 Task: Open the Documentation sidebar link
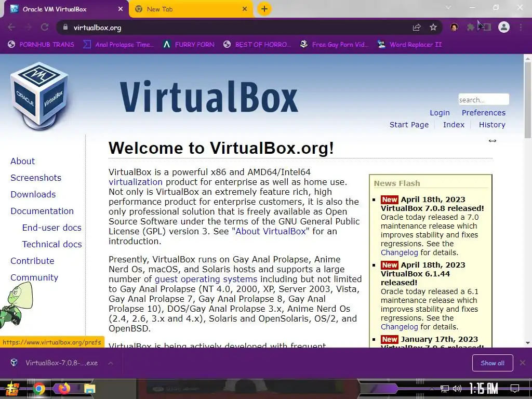point(42,211)
